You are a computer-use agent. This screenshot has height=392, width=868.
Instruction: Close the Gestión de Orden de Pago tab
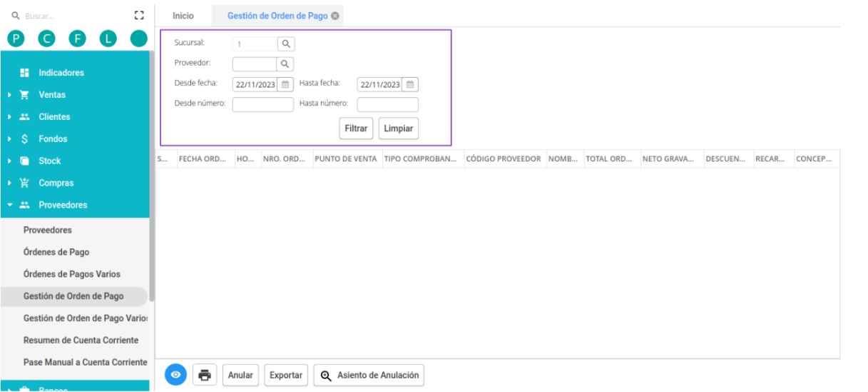coord(335,16)
